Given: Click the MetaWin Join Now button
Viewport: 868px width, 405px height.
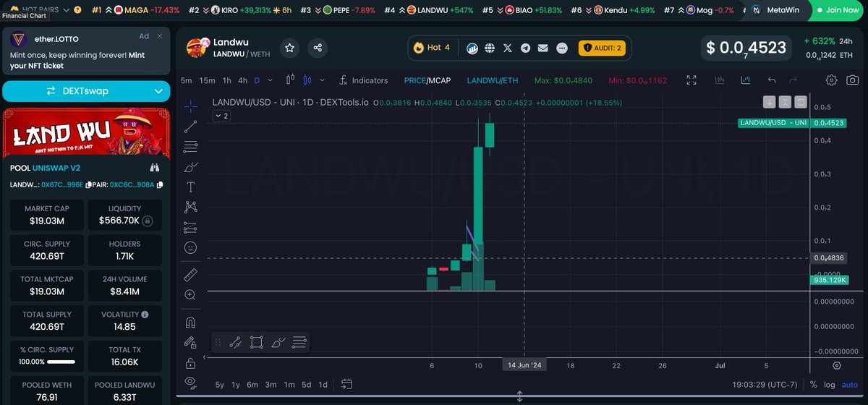Looking at the screenshot, I should click(838, 10).
